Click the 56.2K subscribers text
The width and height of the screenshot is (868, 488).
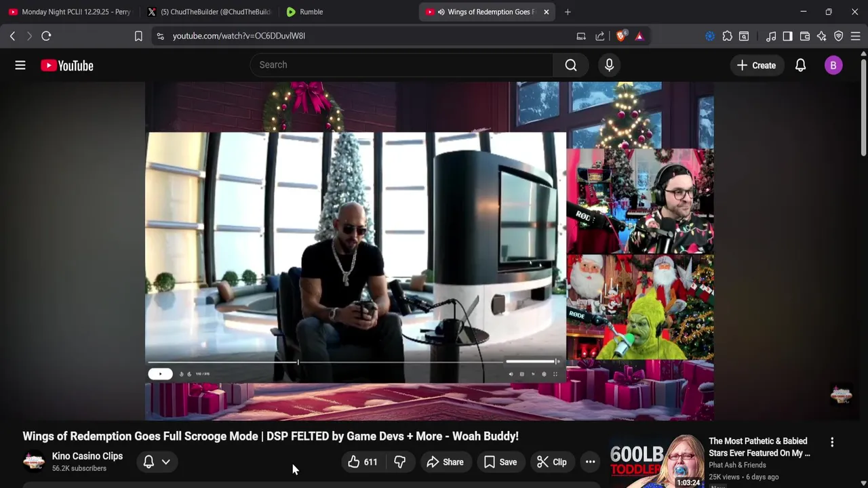[x=79, y=468]
